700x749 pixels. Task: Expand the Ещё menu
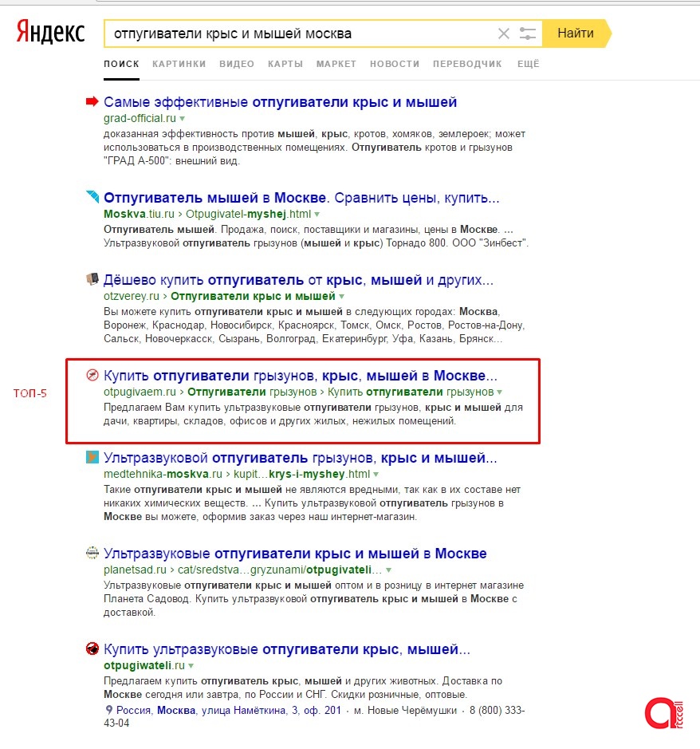click(x=528, y=64)
